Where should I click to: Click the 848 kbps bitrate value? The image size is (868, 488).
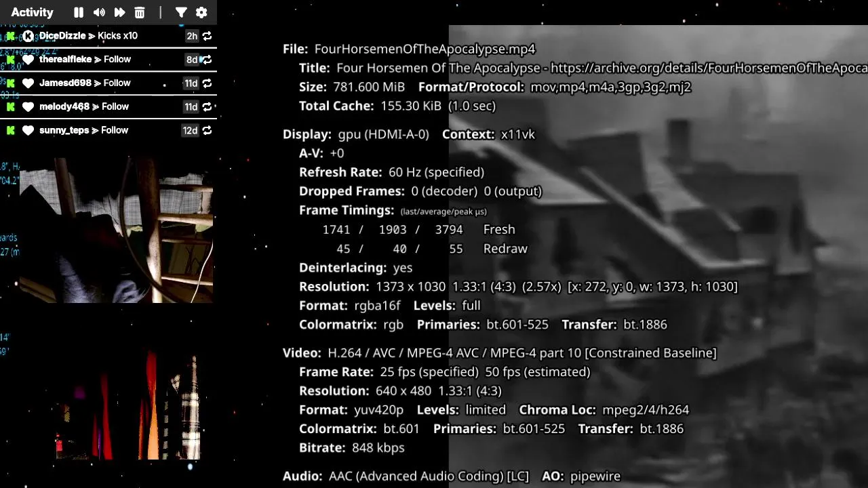pyautogui.click(x=378, y=448)
